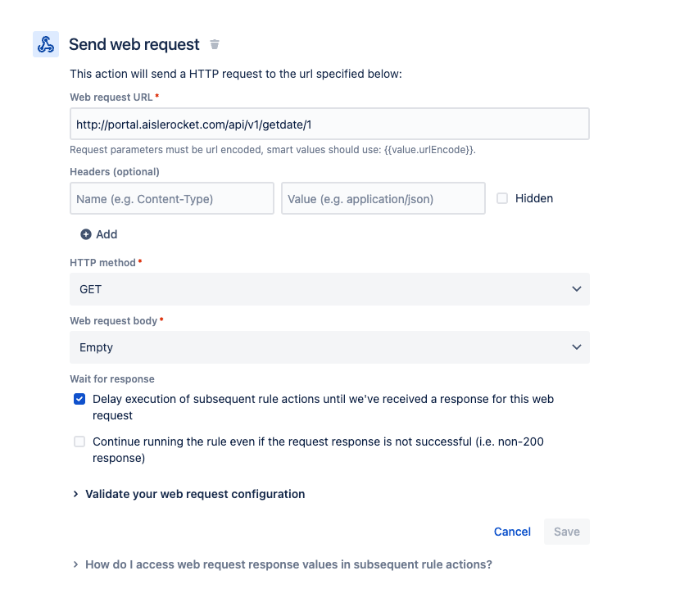Click the Cancel link
Image resolution: width=680 pixels, height=616 pixels.
[x=512, y=532]
